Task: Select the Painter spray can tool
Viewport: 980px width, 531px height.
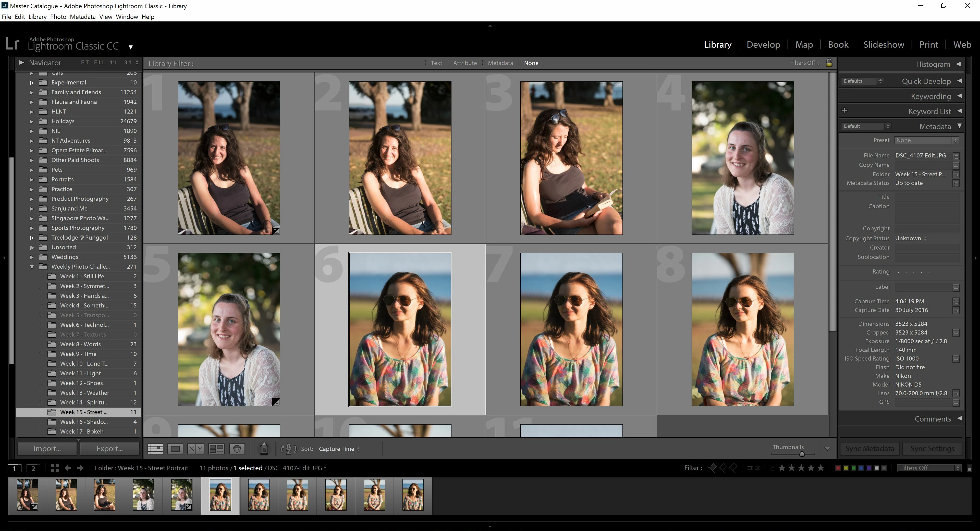Action: (264, 449)
